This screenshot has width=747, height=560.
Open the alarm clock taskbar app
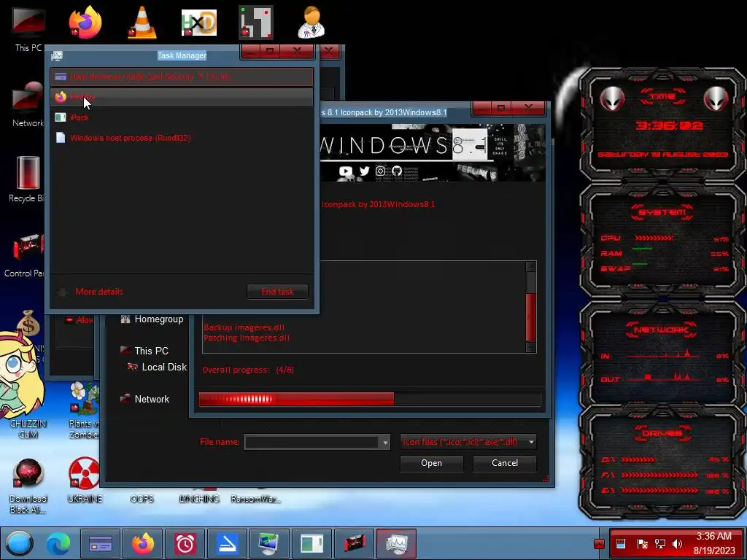185,543
